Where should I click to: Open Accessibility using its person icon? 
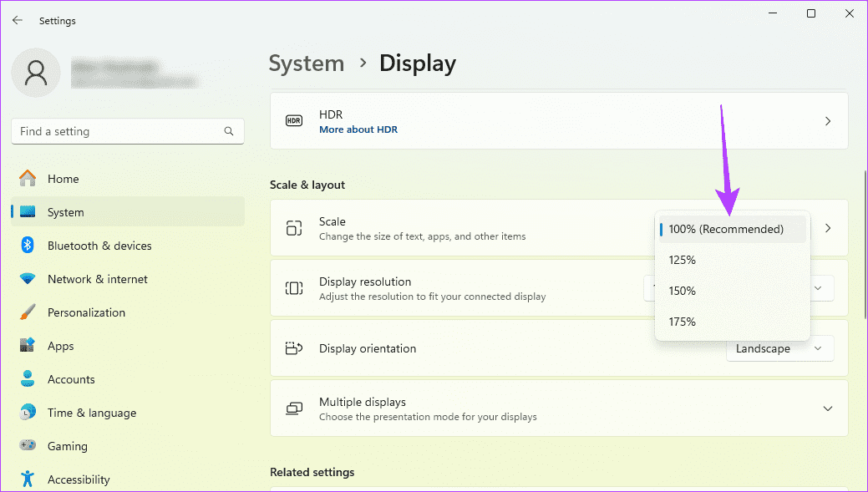click(26, 479)
